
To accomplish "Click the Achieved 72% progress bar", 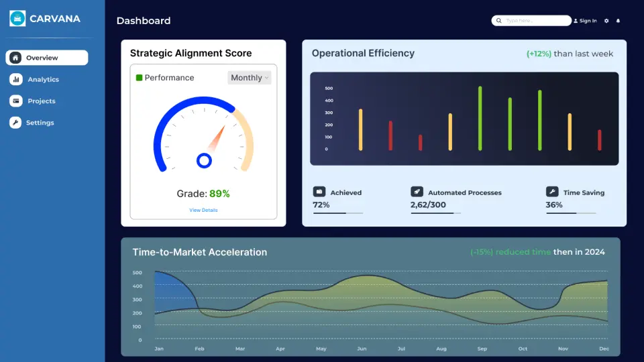I will 338,213.
